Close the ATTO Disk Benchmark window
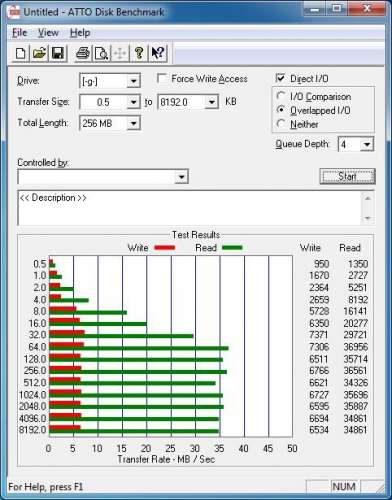Screen dimensions: 392x500 click(367, 9)
